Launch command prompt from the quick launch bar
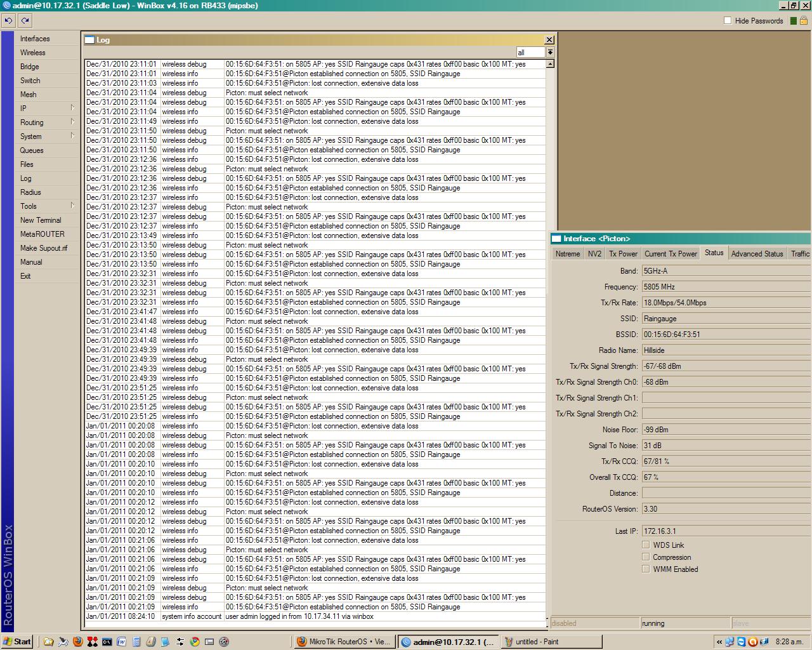Image resolution: width=812 pixels, height=650 pixels. [107, 642]
